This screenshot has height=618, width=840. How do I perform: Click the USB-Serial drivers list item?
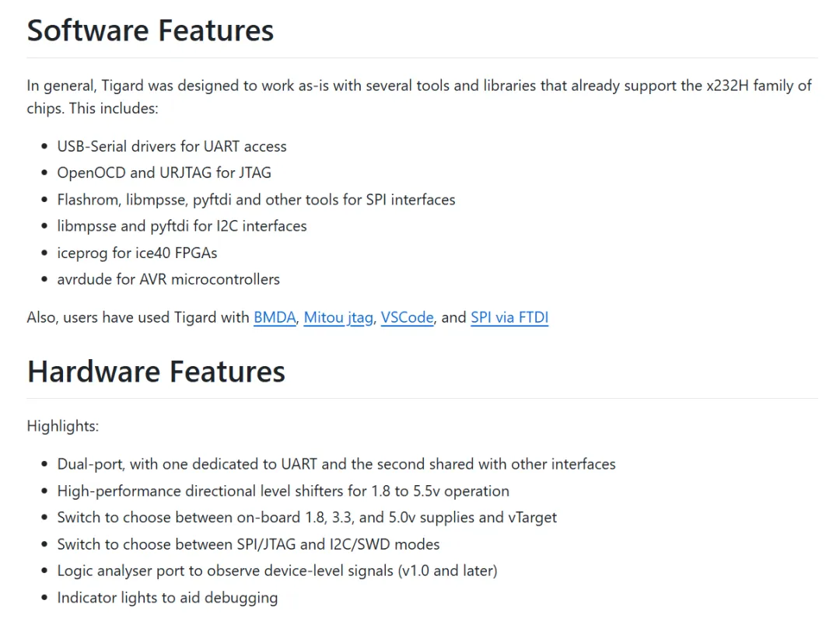click(171, 146)
